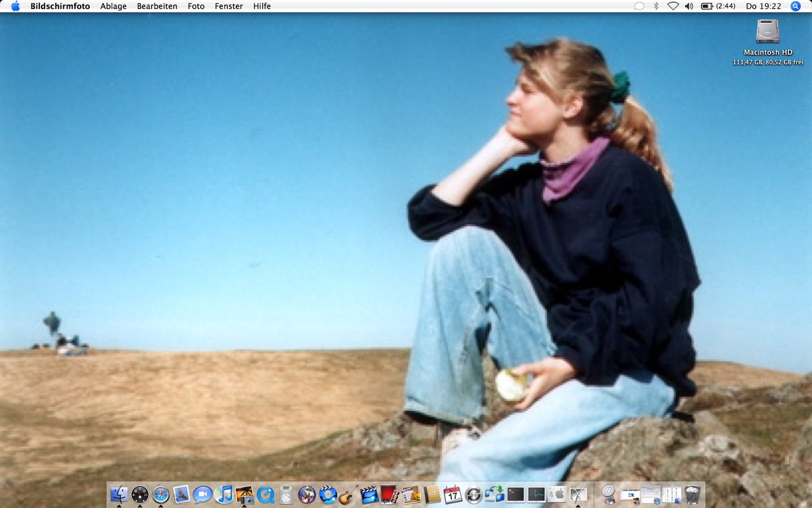Open the Bildschirmfoto application menu
This screenshot has height=508, width=812.
60,6
